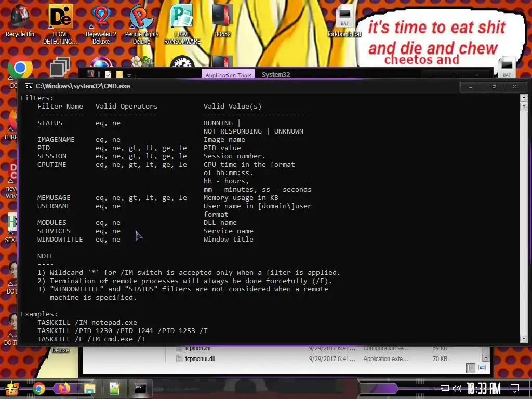
Task: Click the Start button on the taskbar
Action: click(x=12, y=389)
